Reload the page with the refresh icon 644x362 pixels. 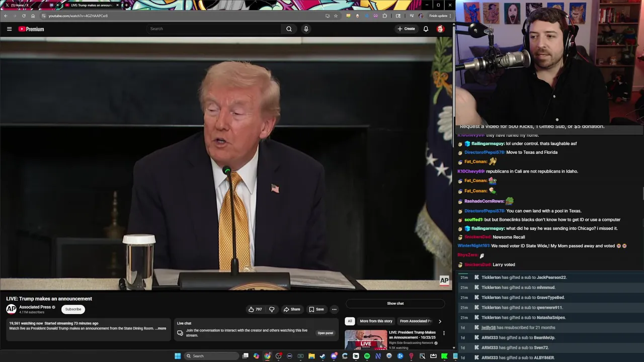click(24, 16)
